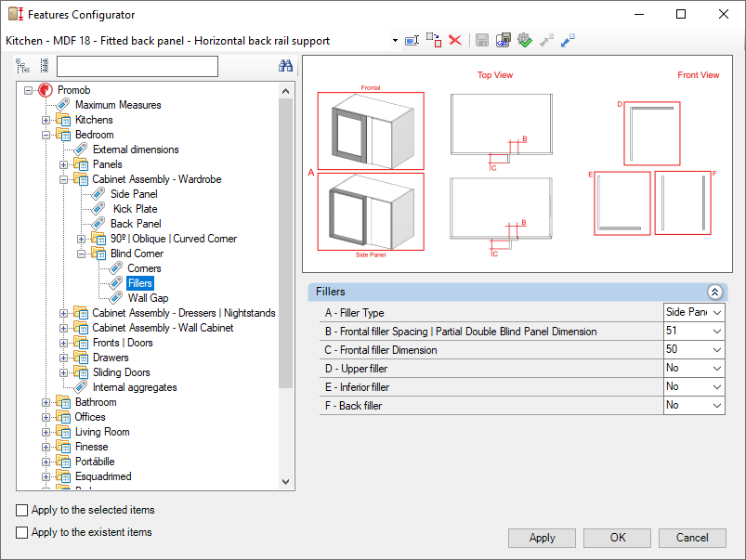This screenshot has width=746, height=560.
Task: Collapse Cabinet Assembly - Wardrobe node
Action: point(64,179)
